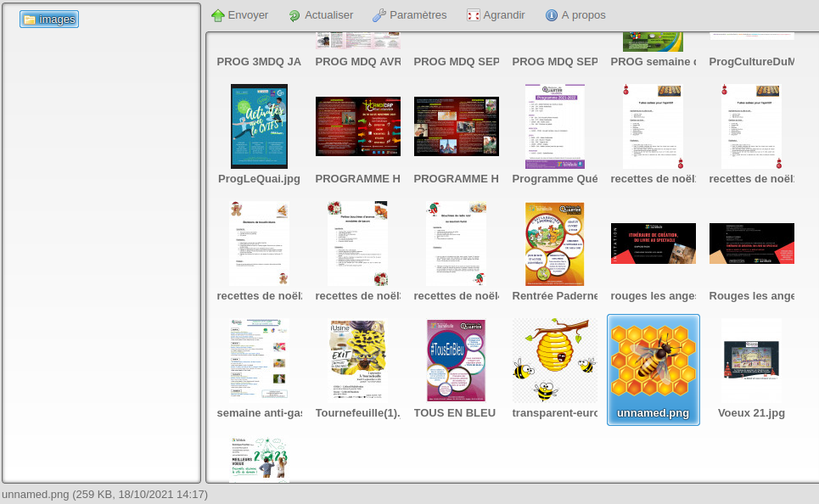The width and height of the screenshot is (819, 504).
Task: Open the Voeux 21.jpg thumbnail
Action: point(751,360)
